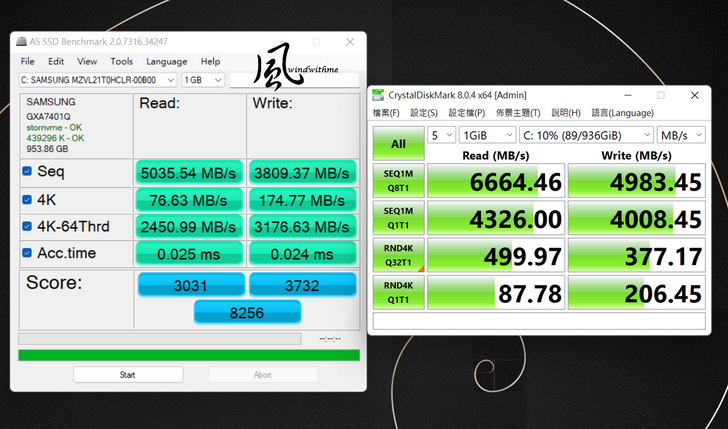The height and width of the screenshot is (429, 728).
Task: Open the 語言(Language) menu in CrystalDiskMark
Action: pos(623,113)
